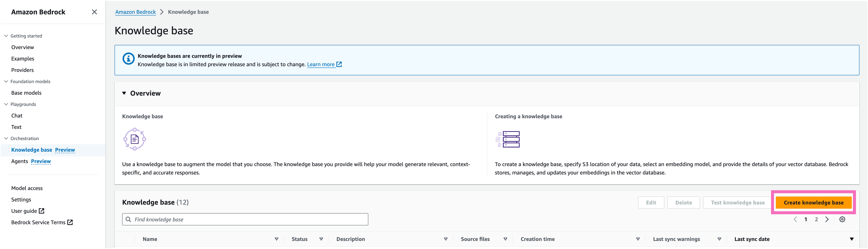Screen dimensions: 868x249
Task: Collapse the Overview section triangle
Action: click(x=124, y=93)
